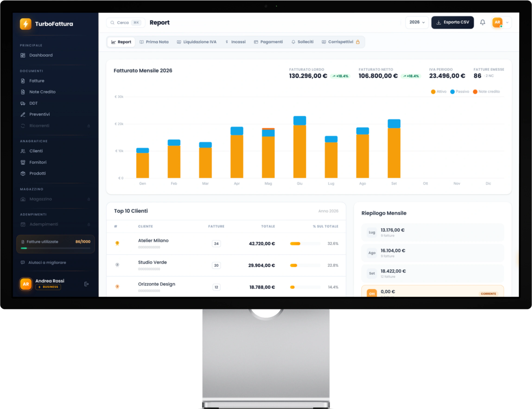Image resolution: width=532 pixels, height=409 pixels.
Task: Open the Solleciti tab
Action: pyautogui.click(x=303, y=42)
